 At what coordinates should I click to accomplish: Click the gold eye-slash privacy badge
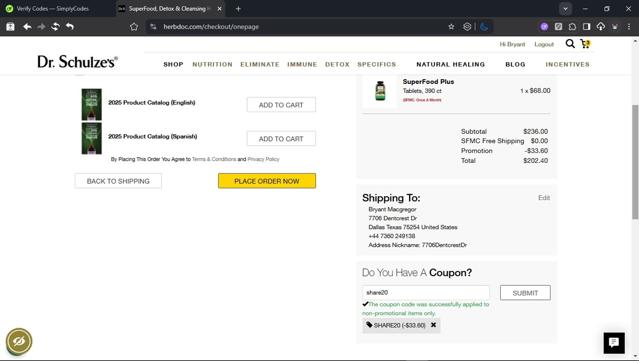[x=19, y=341]
